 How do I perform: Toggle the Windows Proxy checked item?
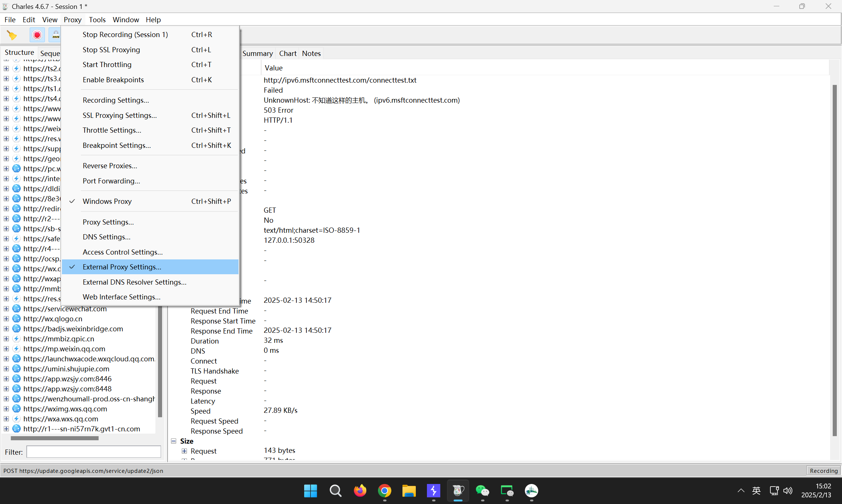point(107,201)
